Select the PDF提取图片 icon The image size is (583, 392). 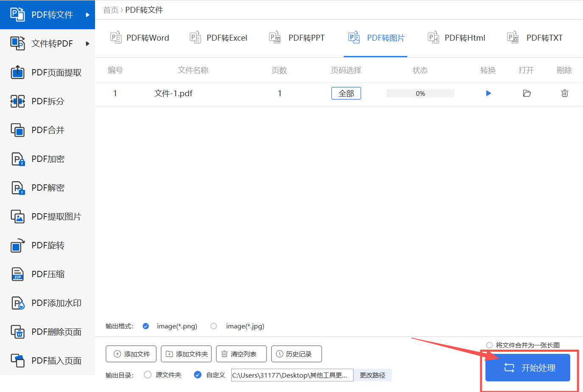pyautogui.click(x=17, y=217)
